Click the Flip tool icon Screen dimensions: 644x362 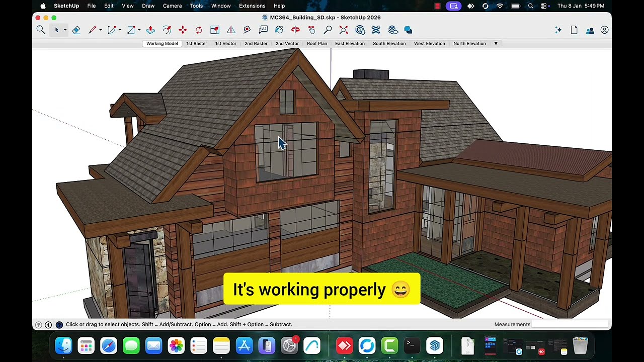(231, 30)
